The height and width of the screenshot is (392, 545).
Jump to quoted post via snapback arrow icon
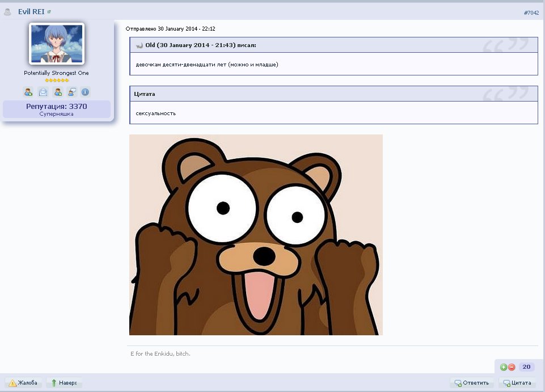[x=140, y=45]
